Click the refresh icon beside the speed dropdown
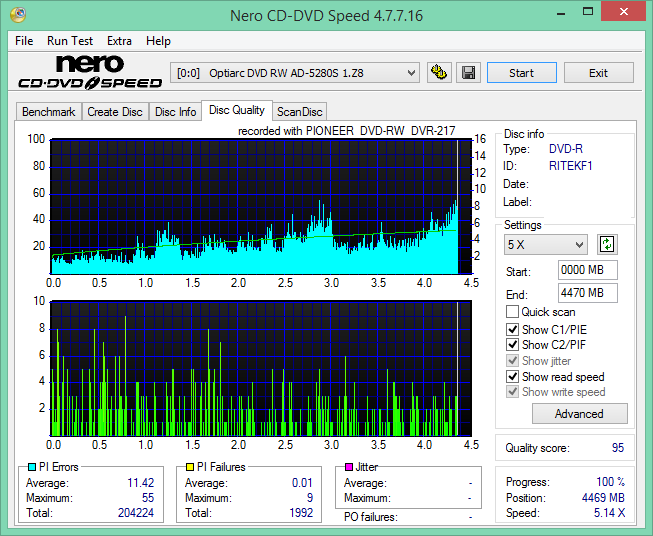653x536 pixels. click(x=607, y=244)
